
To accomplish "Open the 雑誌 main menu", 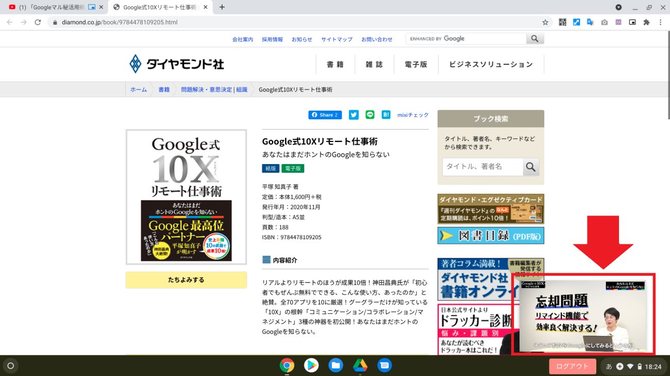I will 374,65.
